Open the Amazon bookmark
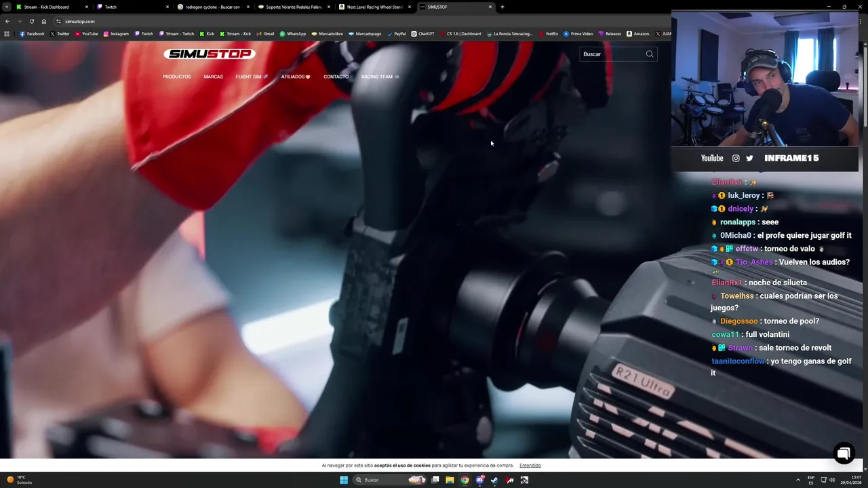This screenshot has width=868, height=488. tap(638, 33)
